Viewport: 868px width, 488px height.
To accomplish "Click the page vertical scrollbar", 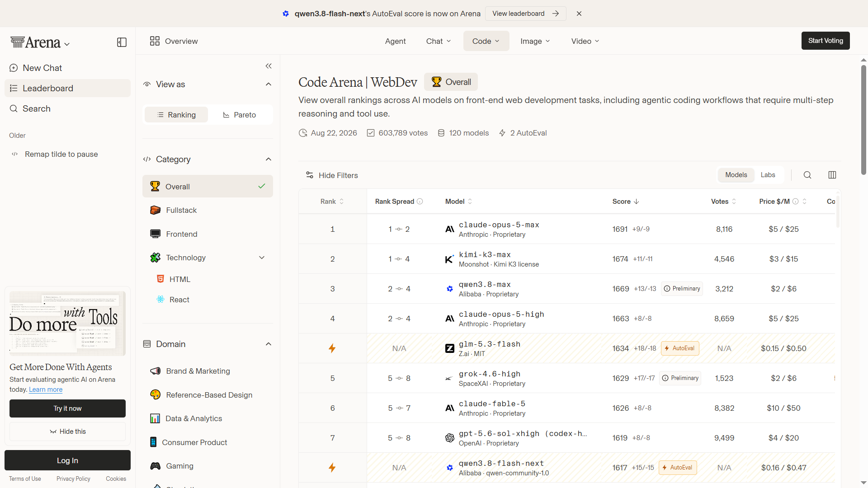I will 863,120.
